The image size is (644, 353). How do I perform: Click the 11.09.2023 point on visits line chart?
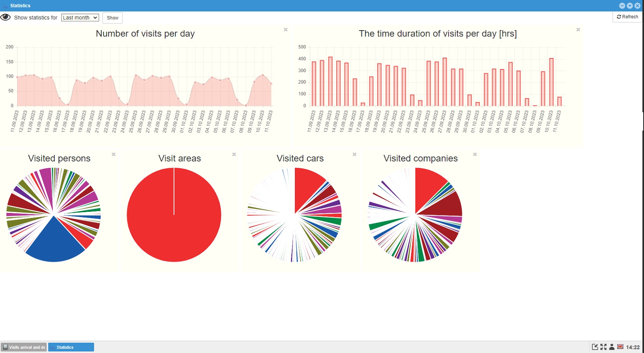click(17, 77)
